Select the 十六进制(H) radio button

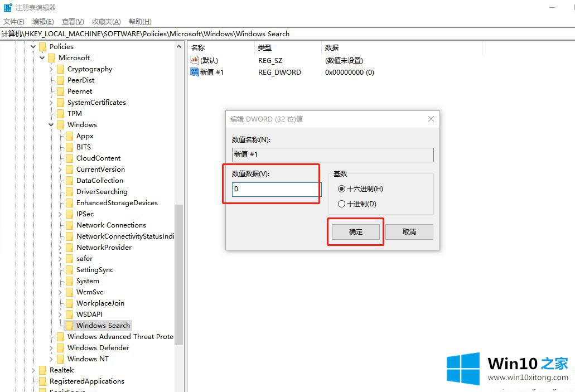point(342,189)
